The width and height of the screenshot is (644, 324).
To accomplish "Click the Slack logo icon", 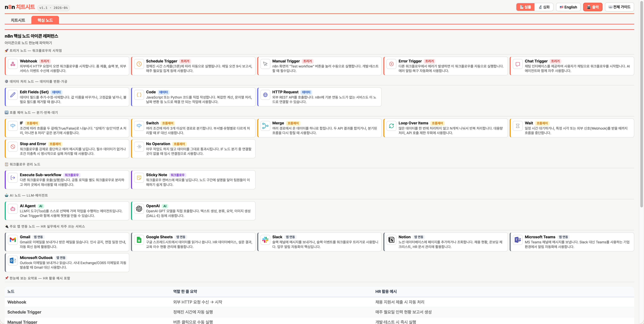I will click(x=265, y=240).
